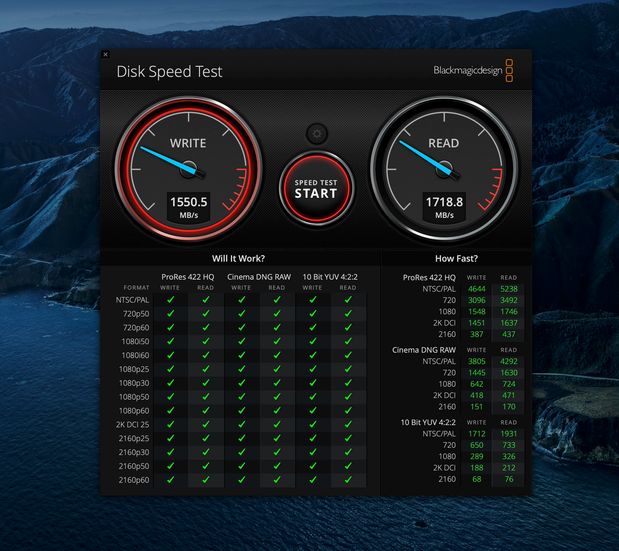Click Cinema DNG 2K DCI write value 418
The image size is (619, 551).
(476, 395)
